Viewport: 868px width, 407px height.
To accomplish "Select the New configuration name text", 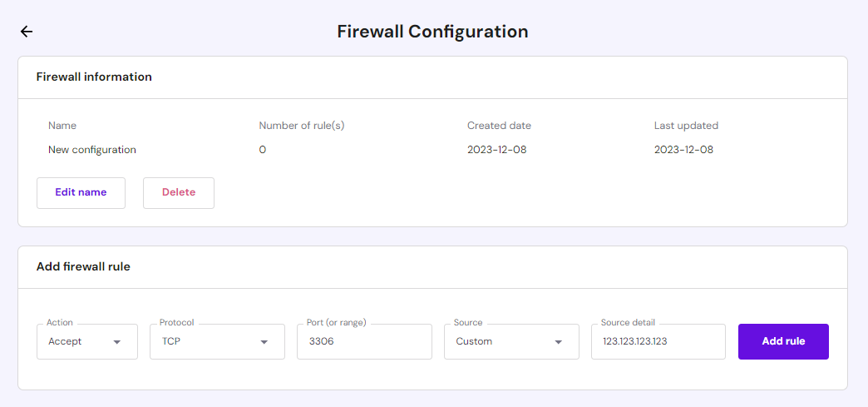I will pyautogui.click(x=92, y=150).
